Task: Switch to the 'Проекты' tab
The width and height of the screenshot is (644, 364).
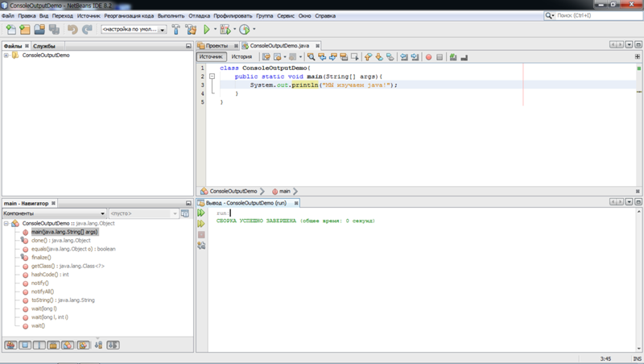Action: pyautogui.click(x=217, y=46)
